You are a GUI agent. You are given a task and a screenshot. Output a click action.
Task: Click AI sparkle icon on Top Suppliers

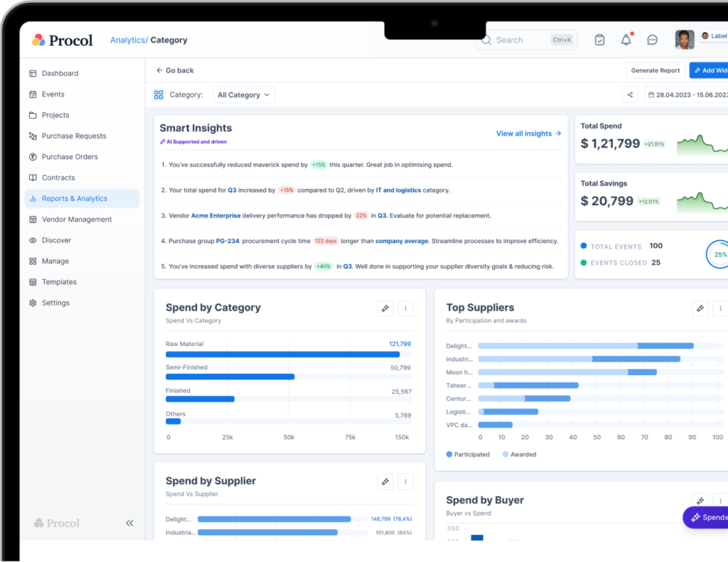(x=700, y=308)
